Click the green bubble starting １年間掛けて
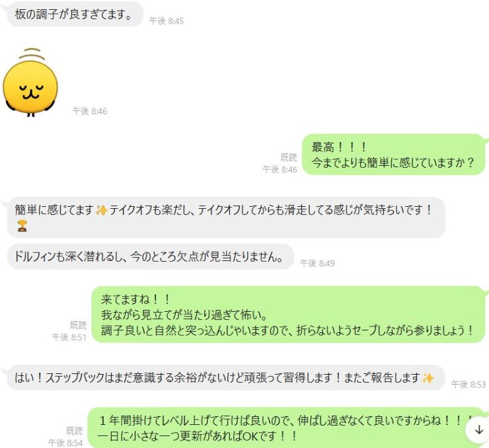 pos(287,428)
